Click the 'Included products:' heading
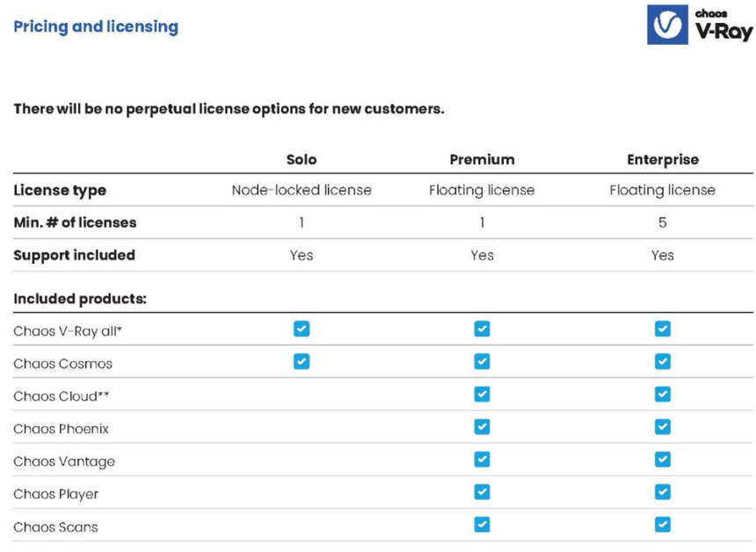Screen dimensions: 756x552 [x=79, y=299]
